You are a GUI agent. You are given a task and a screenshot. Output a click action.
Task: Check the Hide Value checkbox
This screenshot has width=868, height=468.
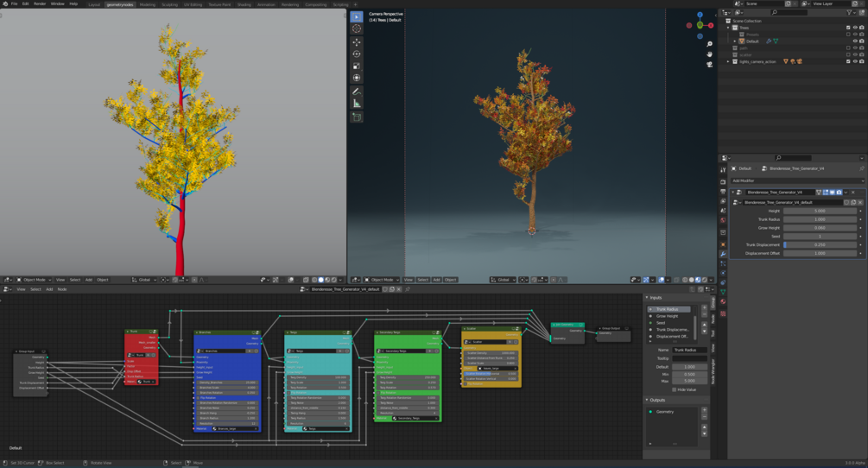click(675, 389)
